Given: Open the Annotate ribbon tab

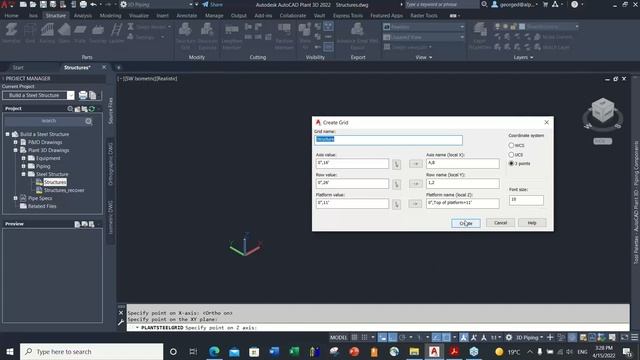Looking at the screenshot, I should (x=187, y=16).
